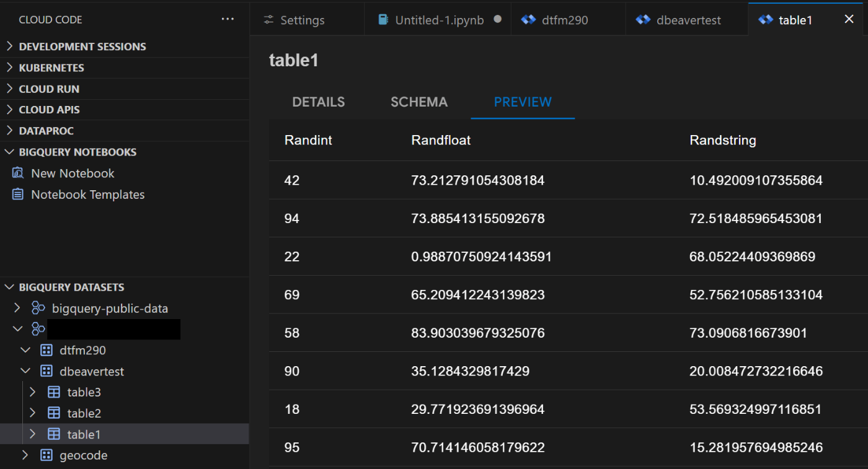Viewport: 868px width, 469px height.
Task: Click the New Notebook icon
Action: click(x=18, y=173)
